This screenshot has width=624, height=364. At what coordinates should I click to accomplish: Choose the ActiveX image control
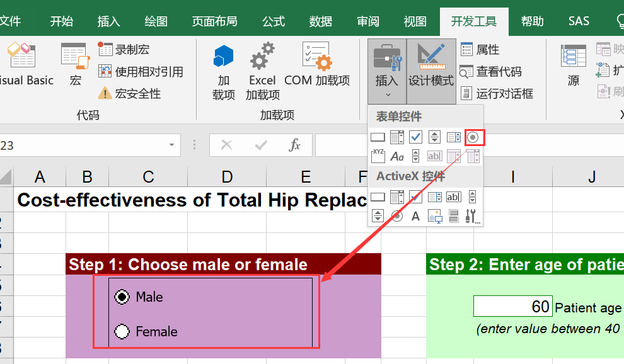point(435,217)
